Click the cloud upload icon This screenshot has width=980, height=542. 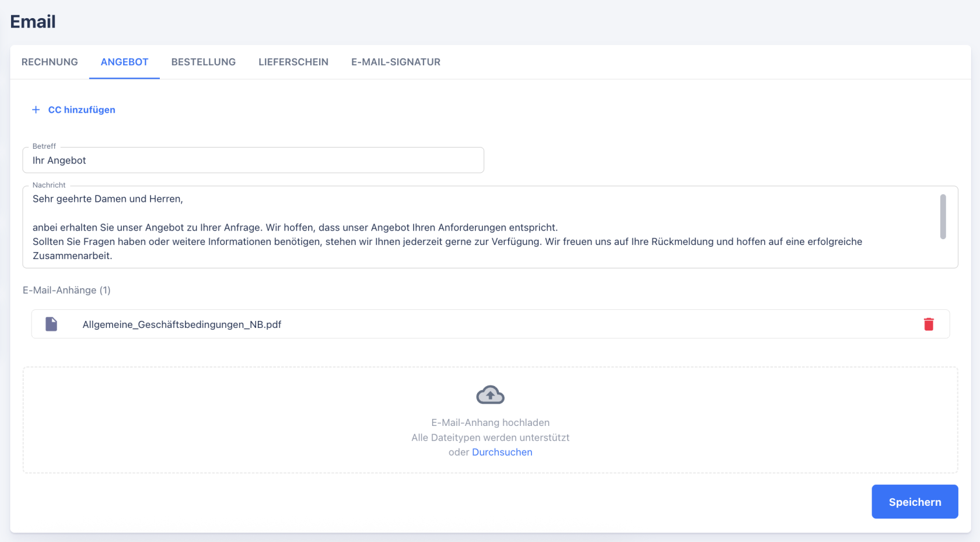[490, 396]
